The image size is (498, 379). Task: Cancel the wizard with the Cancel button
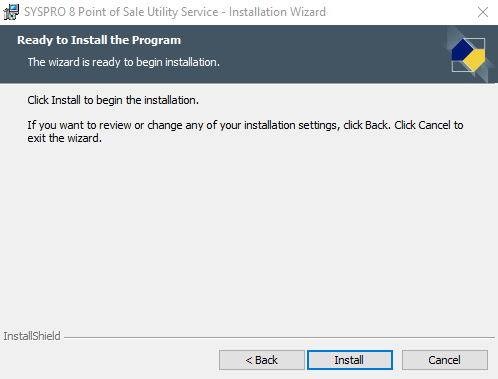445,360
